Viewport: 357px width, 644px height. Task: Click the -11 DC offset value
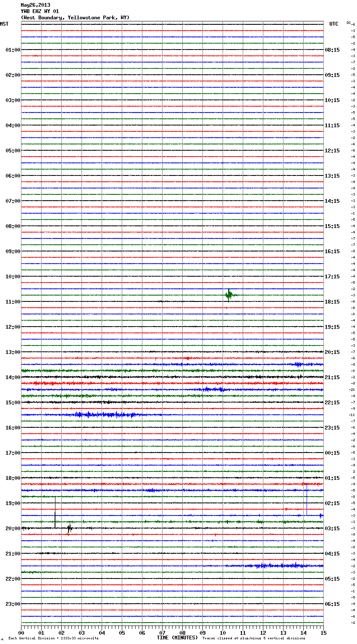click(x=352, y=415)
